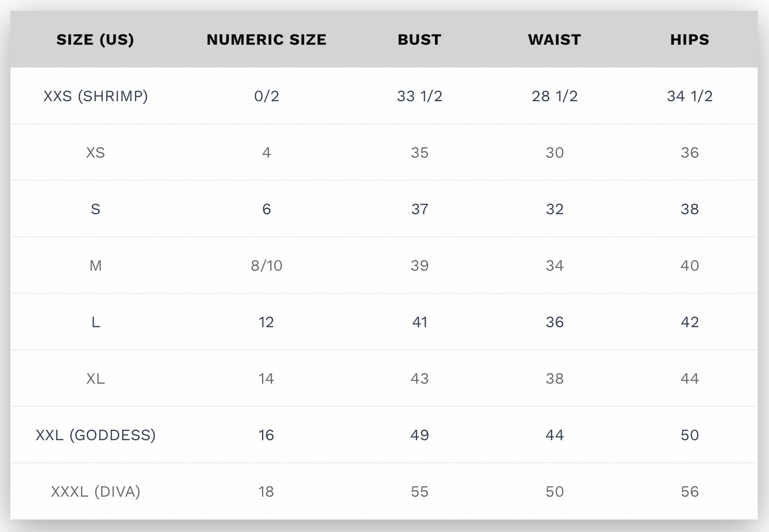769x532 pixels.
Task: Click bust measurement 49 for XXL
Action: (419, 435)
